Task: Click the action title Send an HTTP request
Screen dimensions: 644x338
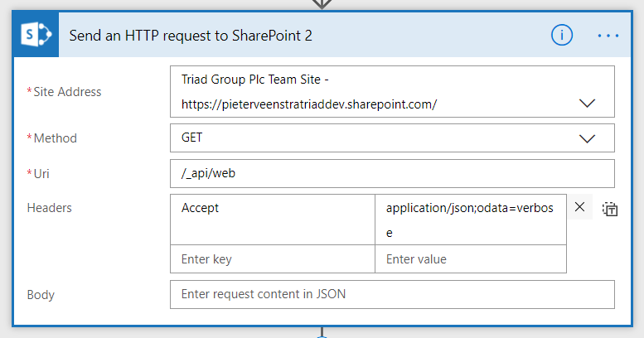Action: [x=191, y=36]
